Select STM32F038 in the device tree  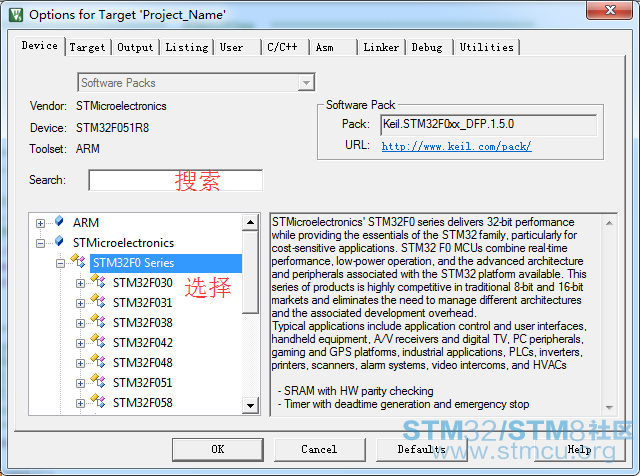[x=142, y=323]
